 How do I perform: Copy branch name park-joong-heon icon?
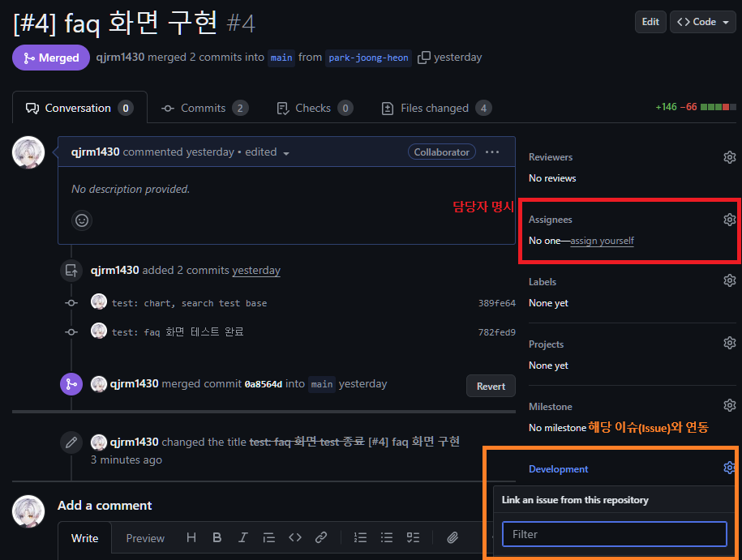click(423, 58)
